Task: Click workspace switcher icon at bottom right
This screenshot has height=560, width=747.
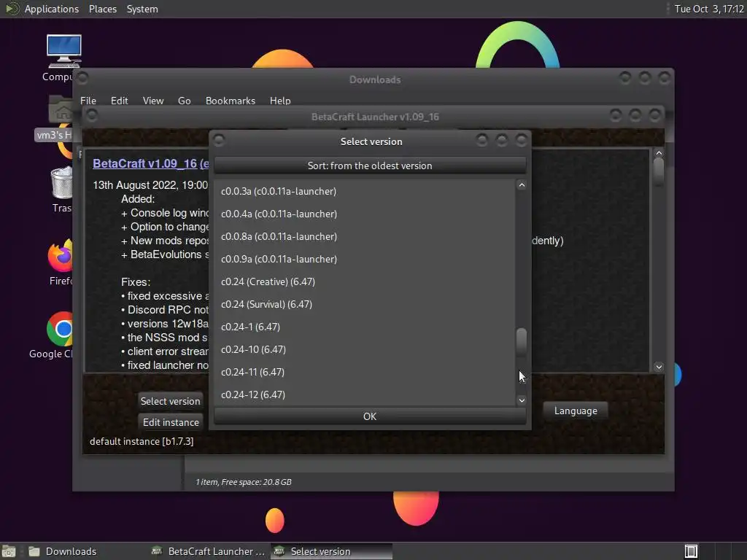Action: tap(691, 551)
